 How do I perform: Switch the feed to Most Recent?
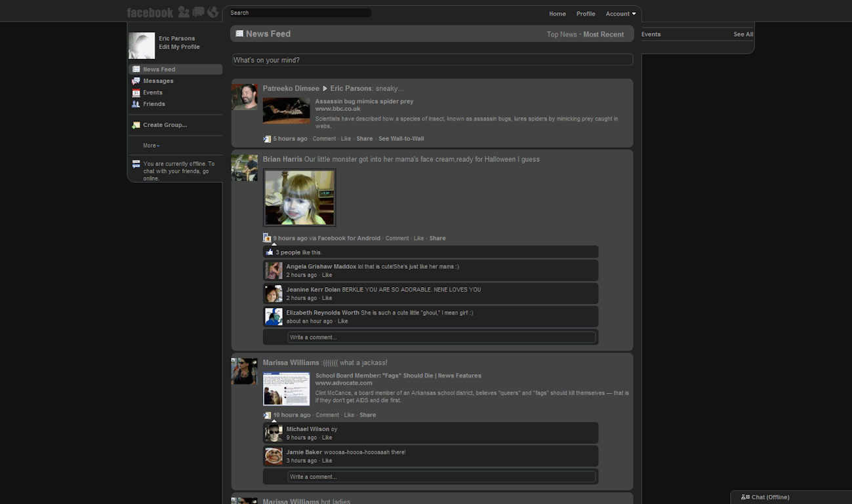603,34
